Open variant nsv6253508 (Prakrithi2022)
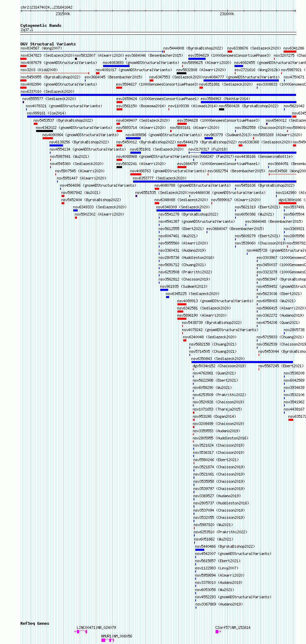Viewport: 306px width, 644px height. (185, 272)
